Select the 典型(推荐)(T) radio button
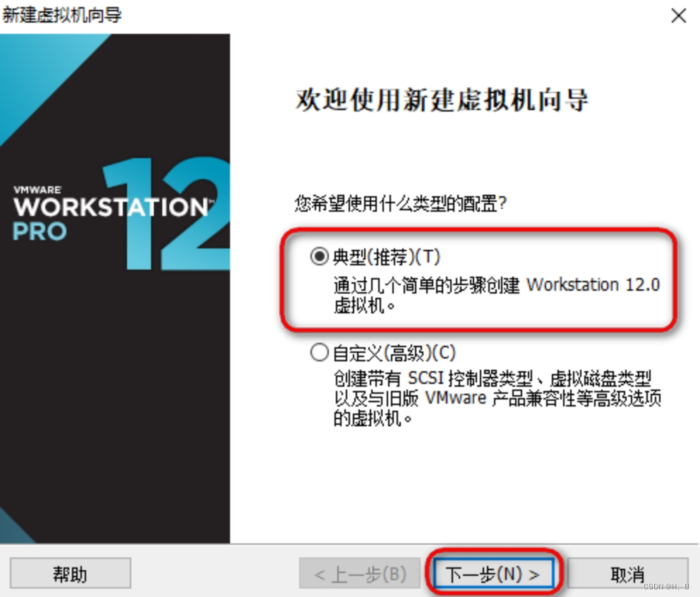 [x=319, y=257]
